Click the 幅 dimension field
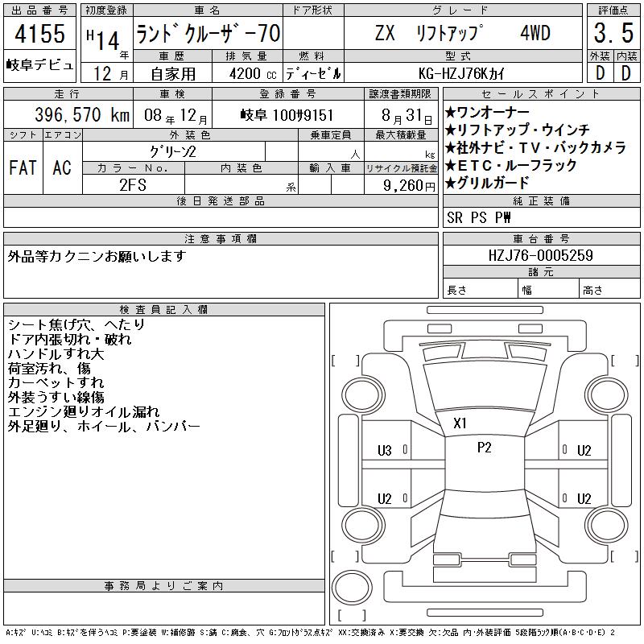Screen dimensions: 644x644 point(548,290)
